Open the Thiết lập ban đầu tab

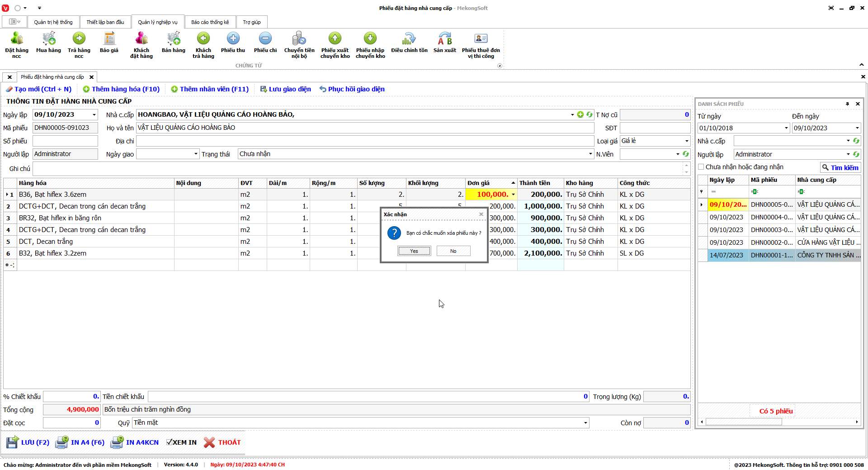click(x=105, y=22)
